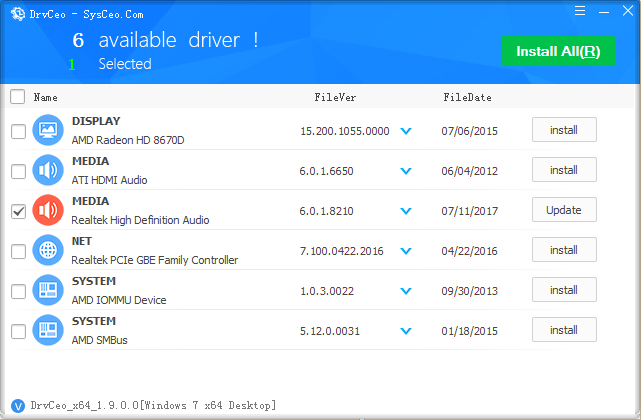
Task: Check the AMD Radeon HD 8670D checkbox
Action: pos(18,131)
